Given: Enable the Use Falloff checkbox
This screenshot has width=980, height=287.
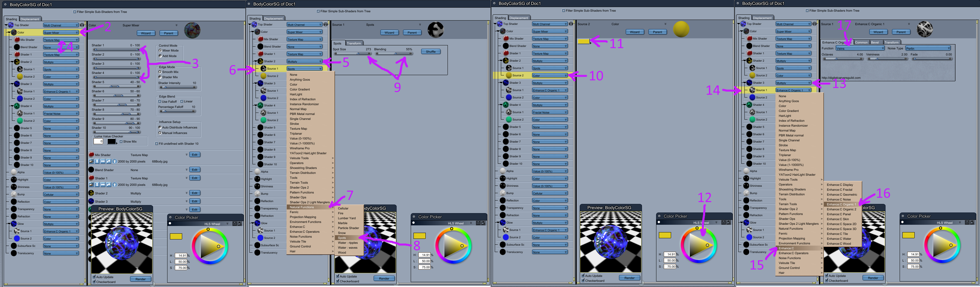Looking at the screenshot, I should (159, 101).
